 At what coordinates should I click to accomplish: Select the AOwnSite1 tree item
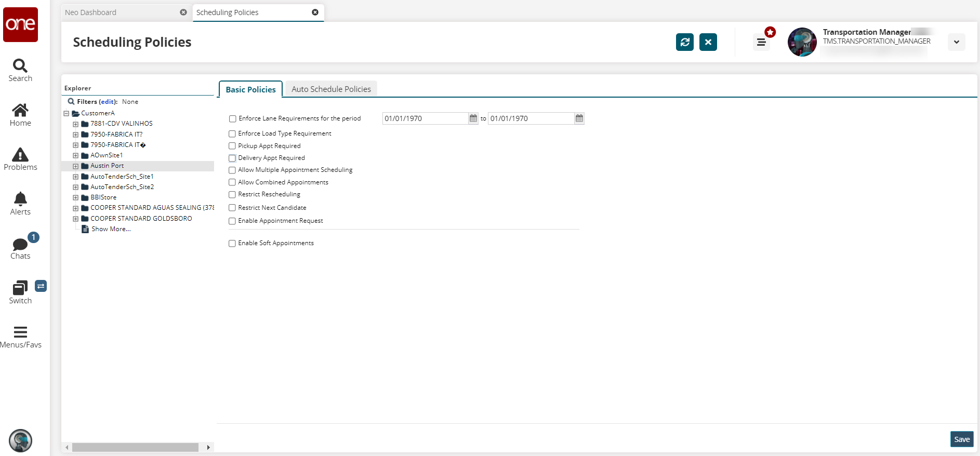[107, 155]
